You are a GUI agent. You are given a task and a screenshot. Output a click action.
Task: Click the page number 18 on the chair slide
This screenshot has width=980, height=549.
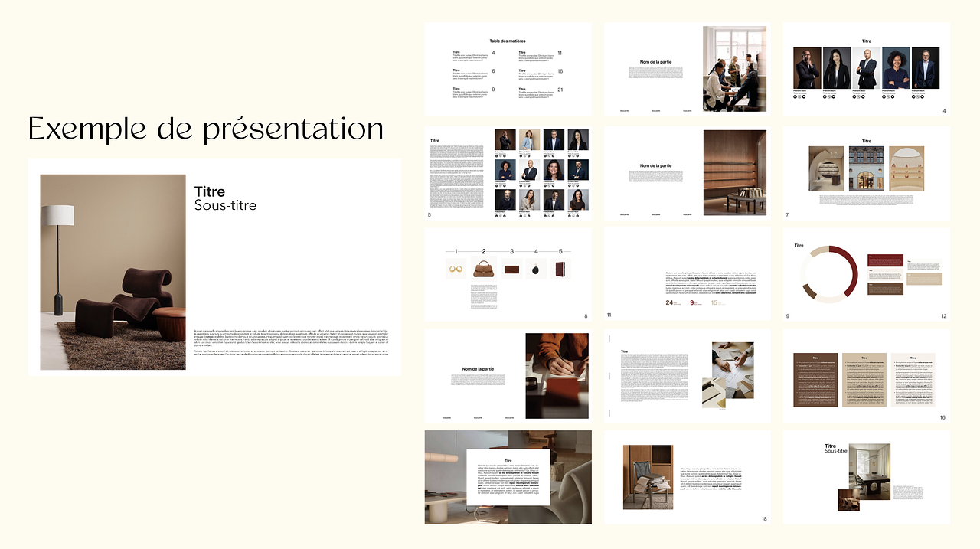pyautogui.click(x=764, y=519)
